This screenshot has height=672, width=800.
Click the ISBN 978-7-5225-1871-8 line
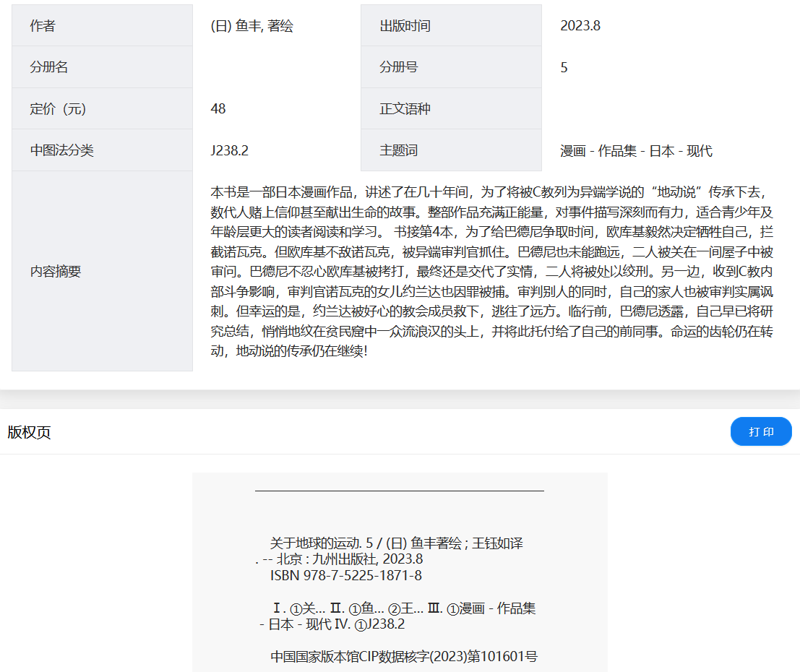[346, 576]
